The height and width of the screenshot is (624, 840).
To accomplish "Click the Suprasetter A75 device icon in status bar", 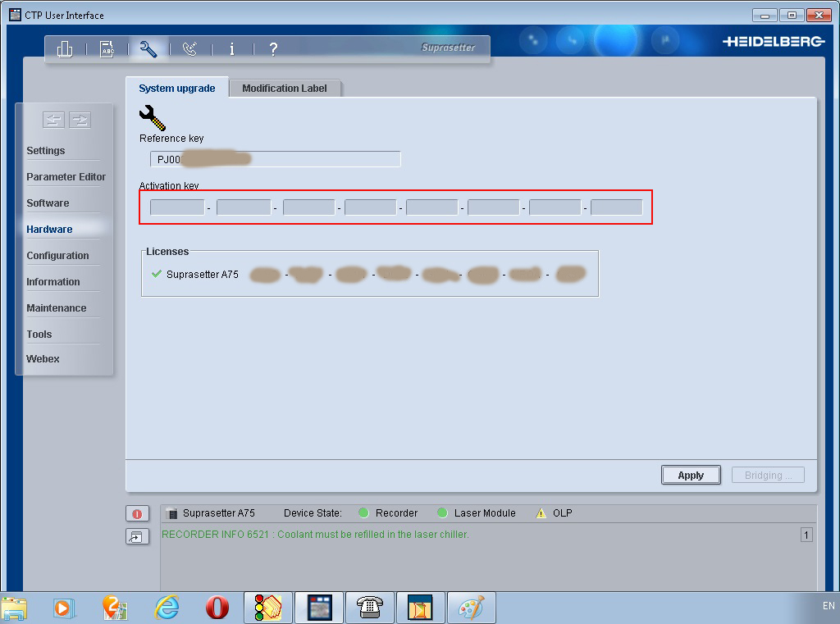I will pyautogui.click(x=172, y=513).
